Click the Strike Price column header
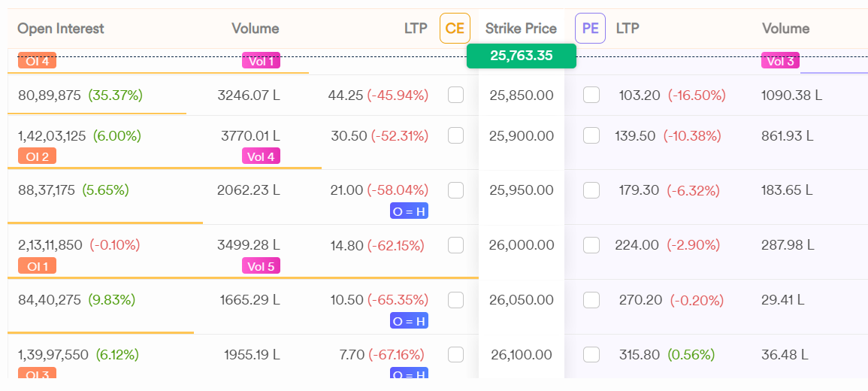 click(x=521, y=29)
